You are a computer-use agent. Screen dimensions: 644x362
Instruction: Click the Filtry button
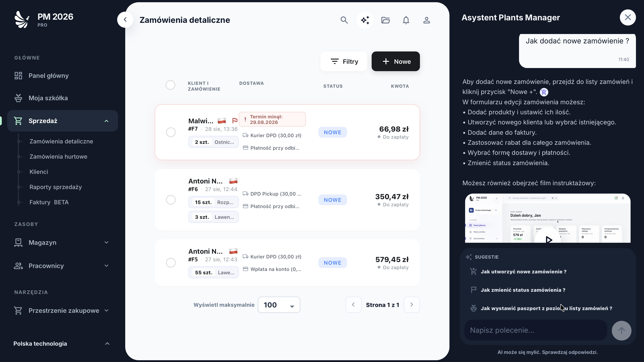[344, 61]
